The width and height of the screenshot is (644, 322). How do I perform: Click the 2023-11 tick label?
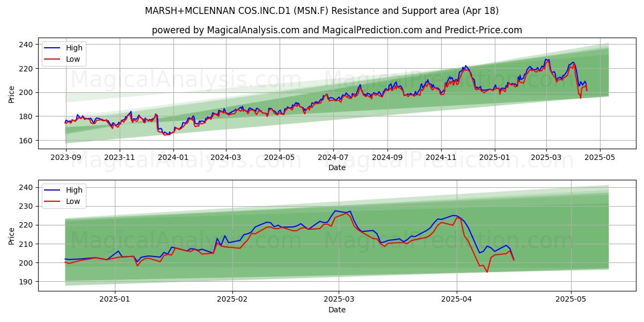(119, 158)
